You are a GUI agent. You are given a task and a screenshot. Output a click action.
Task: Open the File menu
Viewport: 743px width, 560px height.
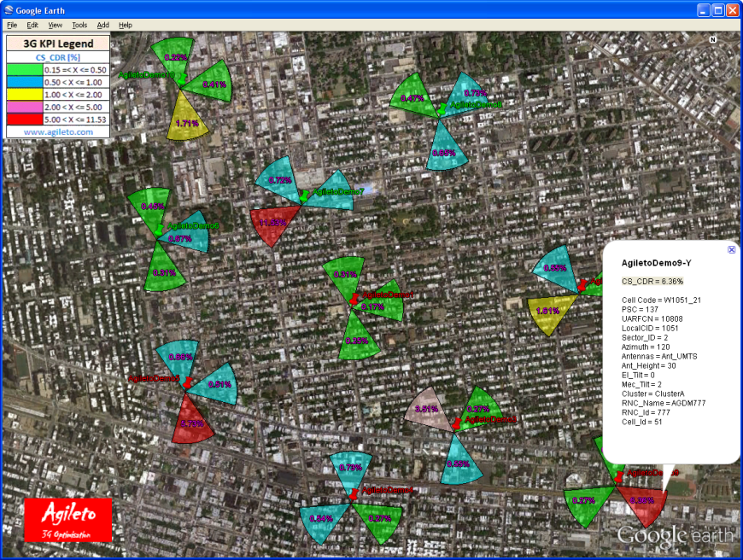click(x=12, y=26)
